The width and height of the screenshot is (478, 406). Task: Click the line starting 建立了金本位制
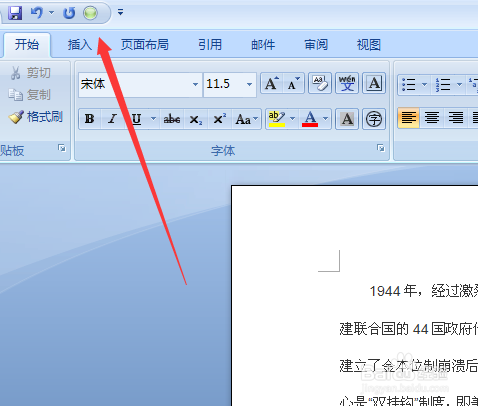point(409,366)
